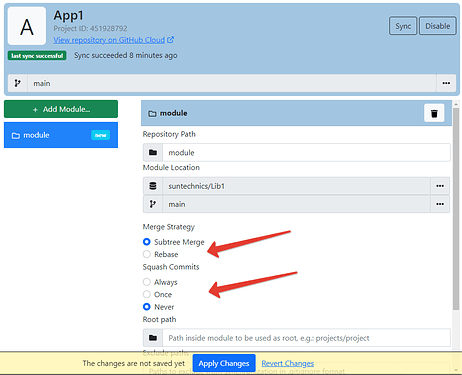Open View repository on GitHub Cloud link
462x375 pixels.
[109, 40]
